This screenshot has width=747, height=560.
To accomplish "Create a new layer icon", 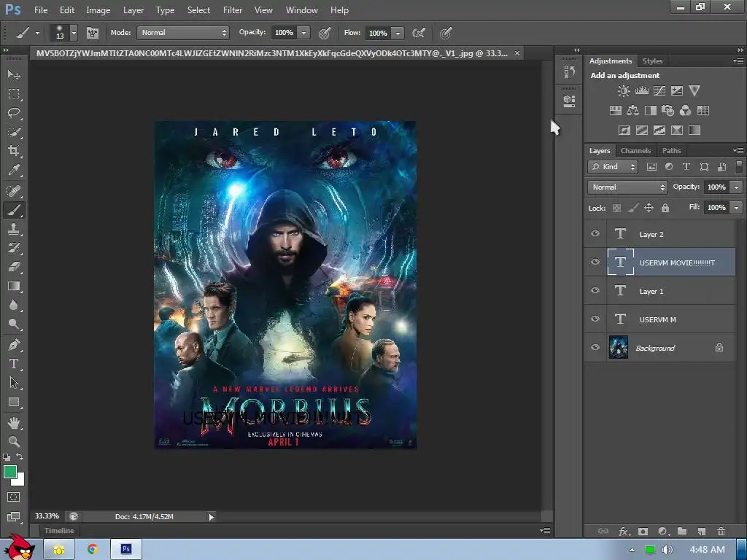I will 701,531.
